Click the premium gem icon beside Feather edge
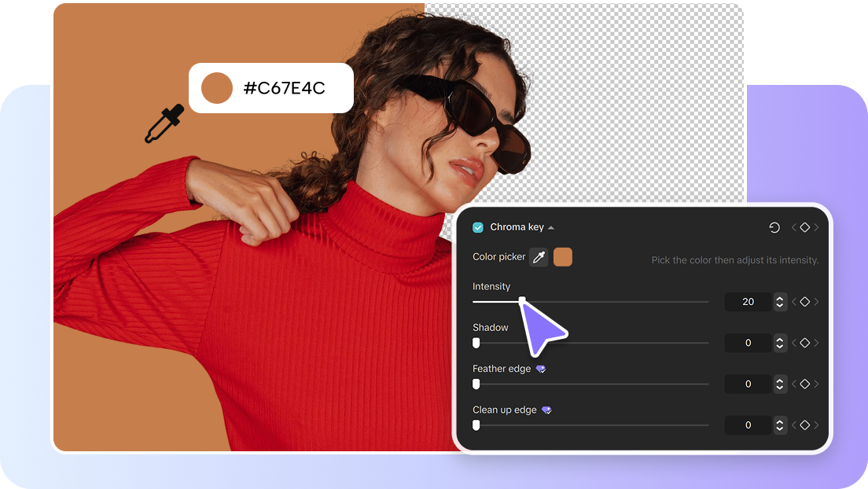The height and width of the screenshot is (489, 868). [541, 369]
